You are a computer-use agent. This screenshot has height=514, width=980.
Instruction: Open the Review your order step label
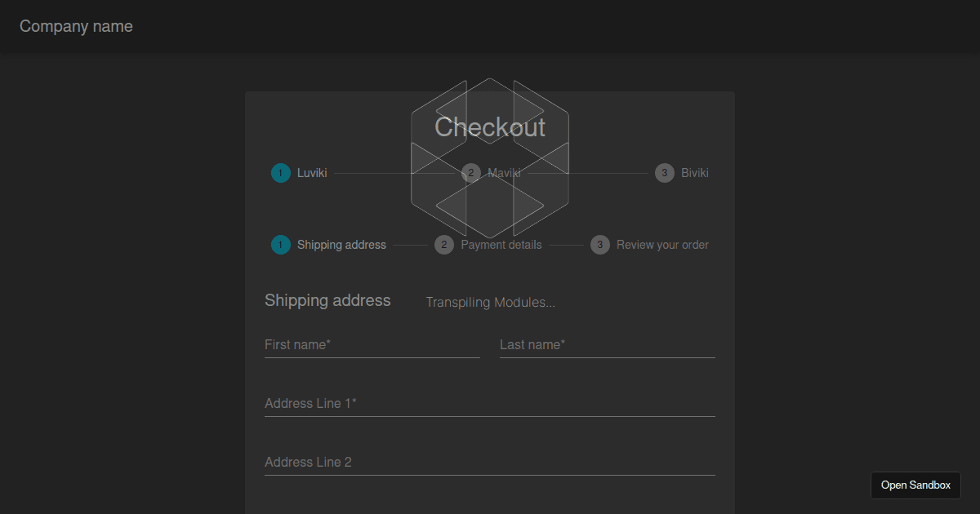point(662,245)
